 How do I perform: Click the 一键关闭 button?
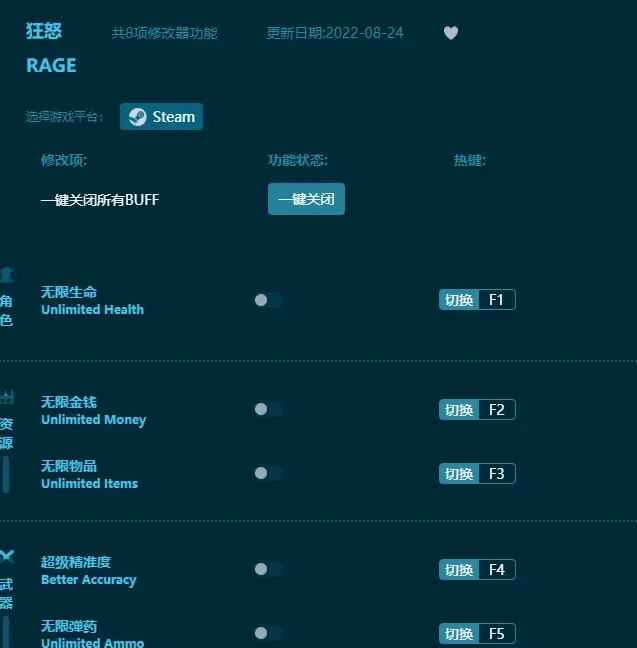tap(306, 199)
